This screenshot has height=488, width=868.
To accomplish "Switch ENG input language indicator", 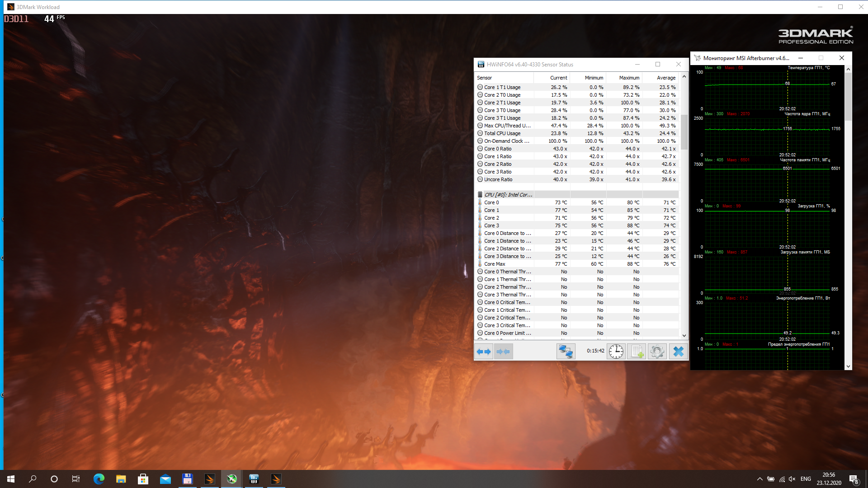I will coord(806,479).
